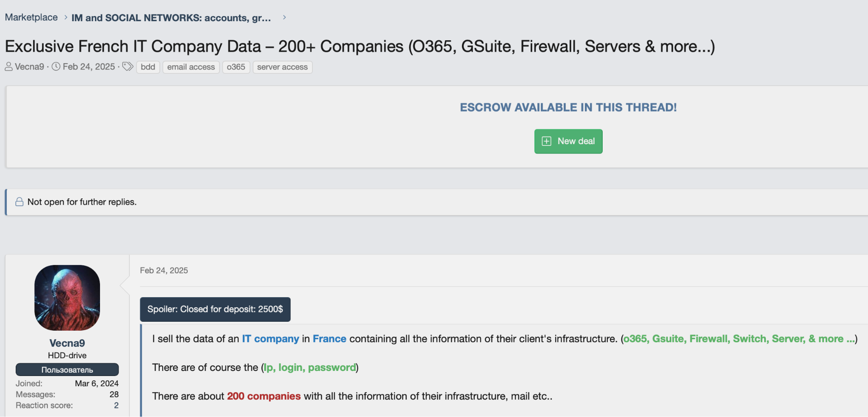Click the clock icon before the date

point(56,67)
